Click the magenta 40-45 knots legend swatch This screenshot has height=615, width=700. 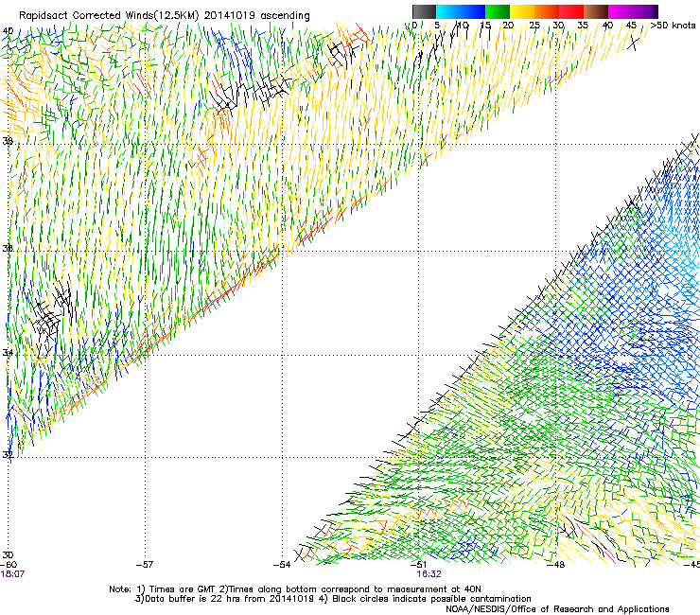(x=621, y=11)
